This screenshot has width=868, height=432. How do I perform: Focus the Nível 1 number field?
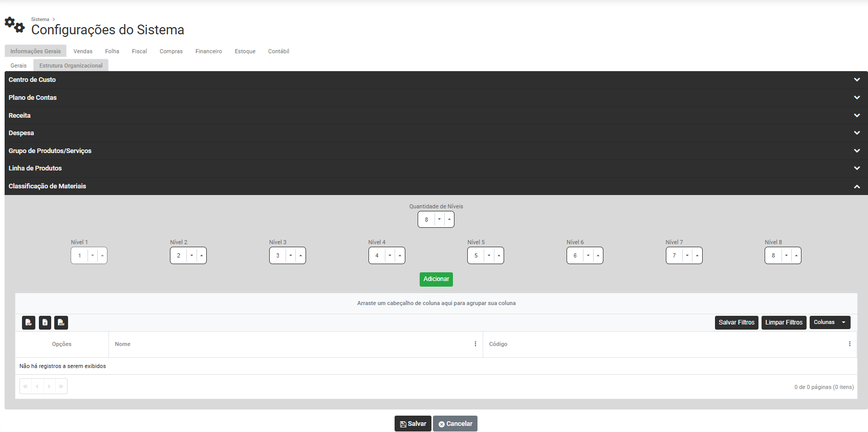[x=79, y=255]
